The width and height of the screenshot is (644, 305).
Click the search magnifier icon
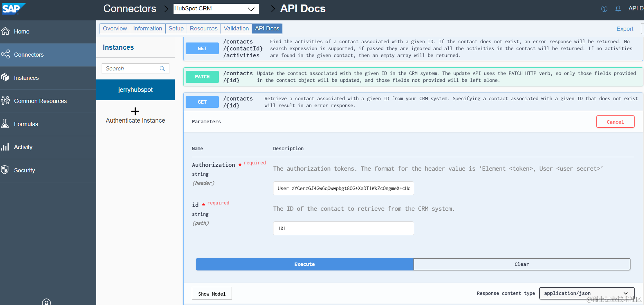click(162, 68)
